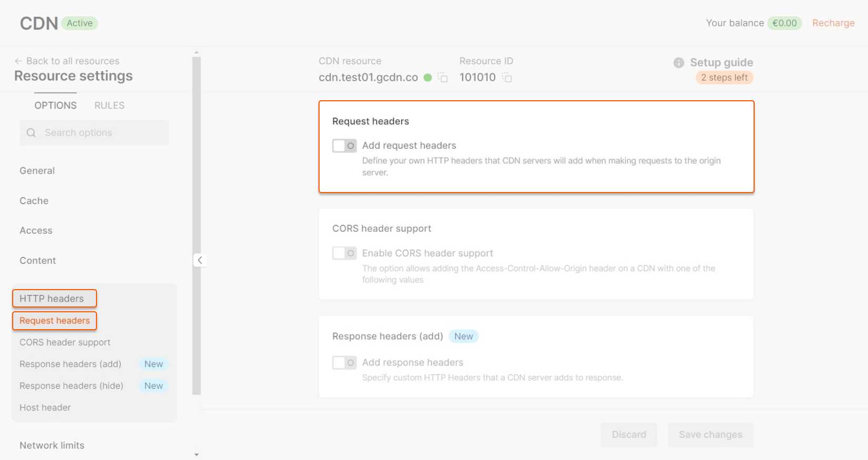Collapse the sidebar with chevron handle

click(200, 260)
